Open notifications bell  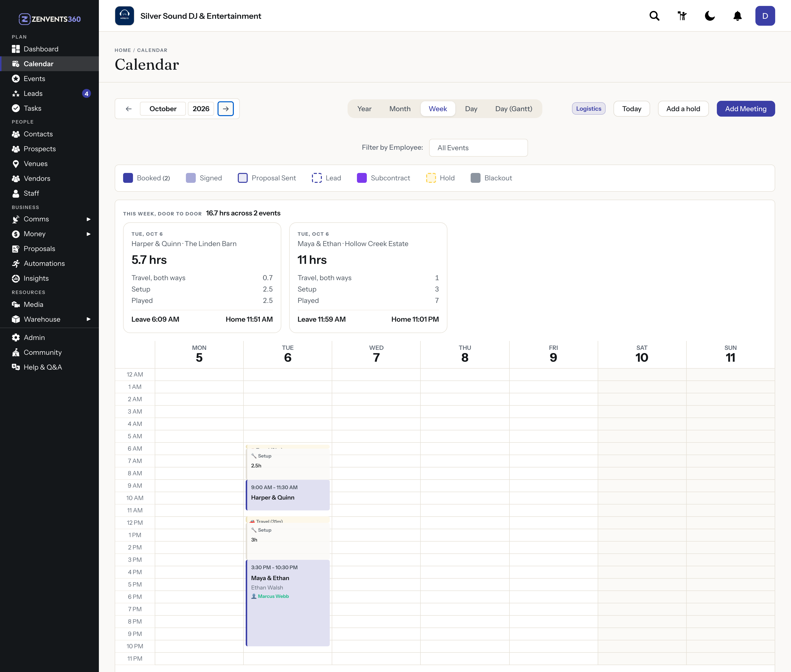(x=738, y=16)
